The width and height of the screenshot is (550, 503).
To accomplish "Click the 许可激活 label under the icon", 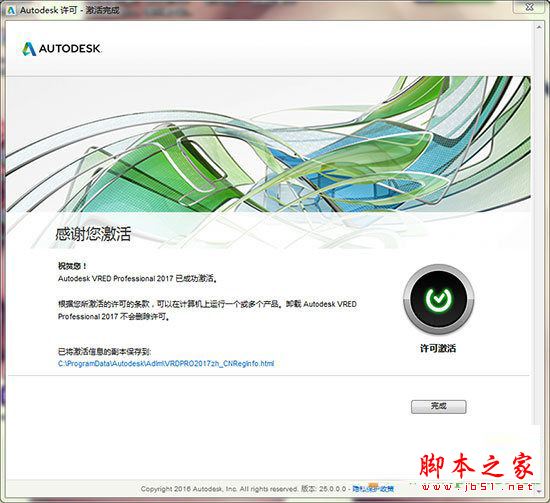I will tap(438, 348).
